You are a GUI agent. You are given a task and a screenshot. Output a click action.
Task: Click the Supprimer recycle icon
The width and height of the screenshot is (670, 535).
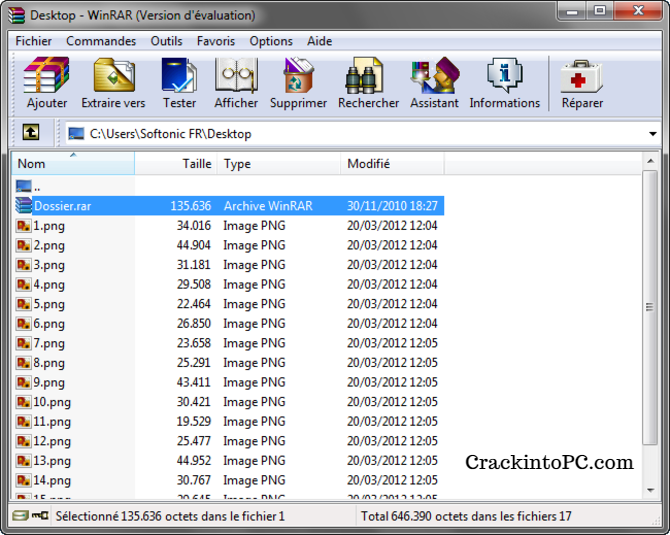(298, 75)
